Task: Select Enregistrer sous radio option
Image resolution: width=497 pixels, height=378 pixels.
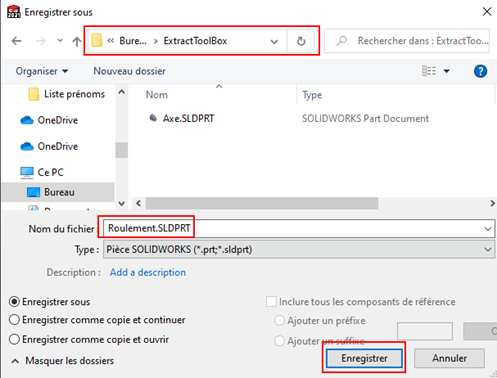Action: pos(14,302)
